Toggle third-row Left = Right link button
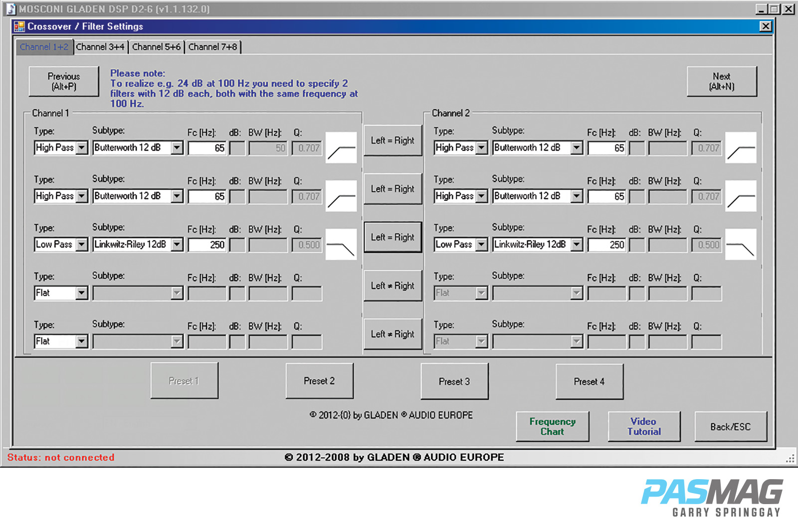The height and width of the screenshot is (532, 798). pos(393,237)
